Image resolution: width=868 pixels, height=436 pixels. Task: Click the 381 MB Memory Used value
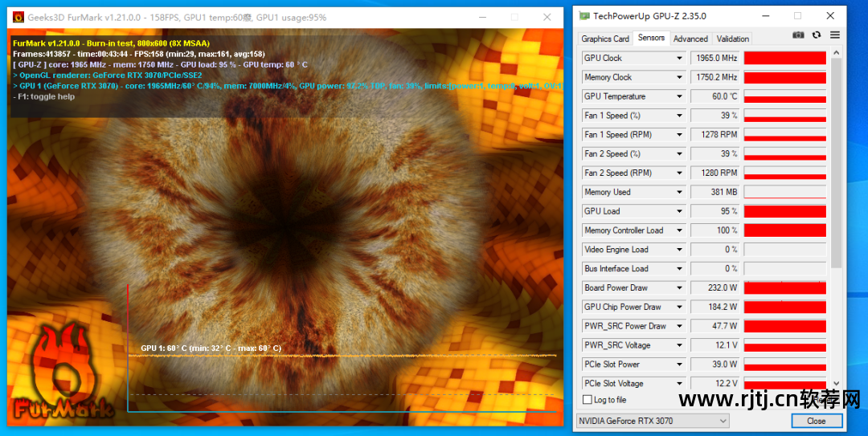click(x=714, y=192)
